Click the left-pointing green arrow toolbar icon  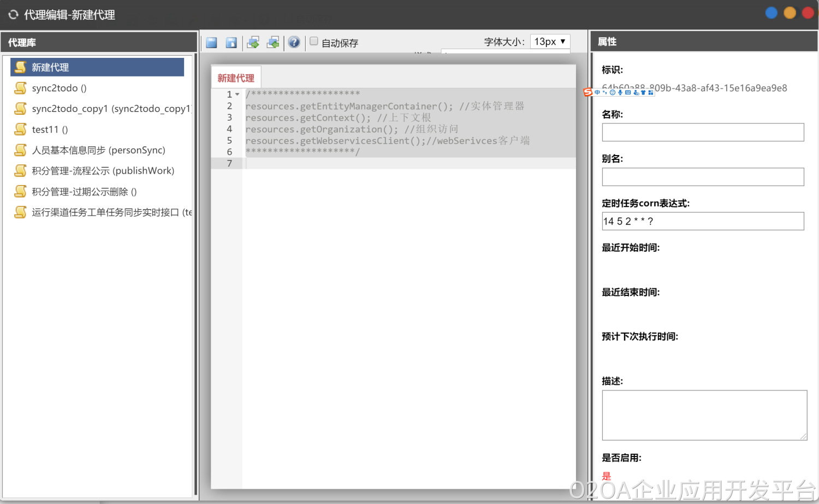point(273,43)
